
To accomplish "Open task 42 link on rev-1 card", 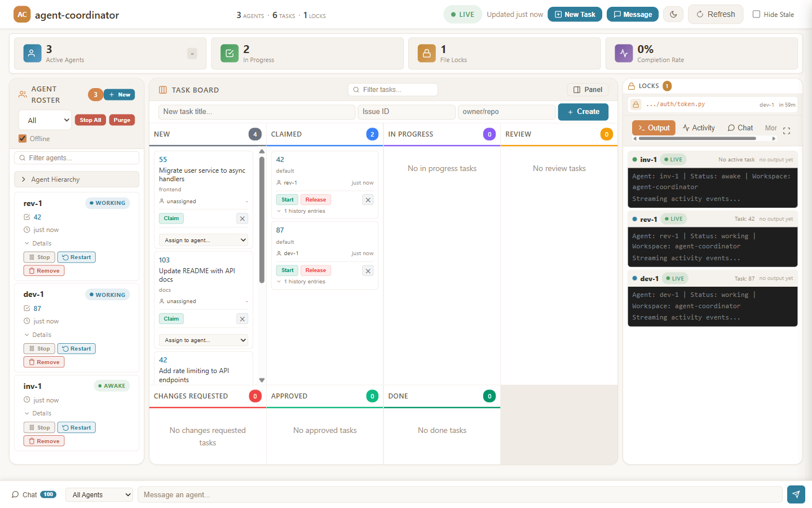I will (37, 217).
